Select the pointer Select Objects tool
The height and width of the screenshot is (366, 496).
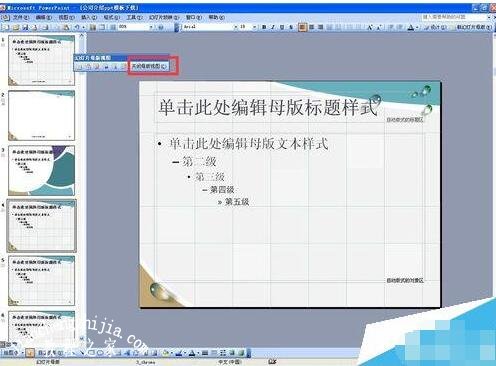point(30,353)
